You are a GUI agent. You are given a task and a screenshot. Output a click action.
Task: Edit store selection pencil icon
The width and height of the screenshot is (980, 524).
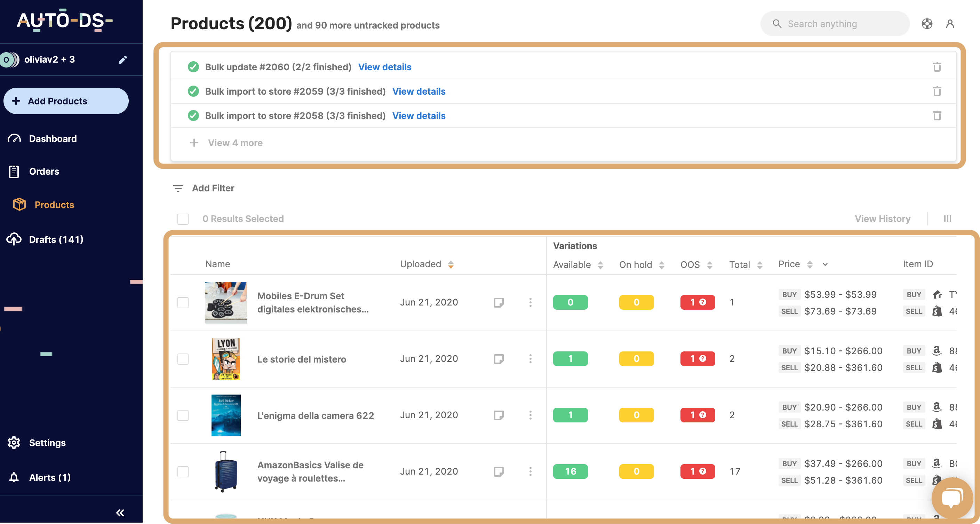click(x=122, y=60)
